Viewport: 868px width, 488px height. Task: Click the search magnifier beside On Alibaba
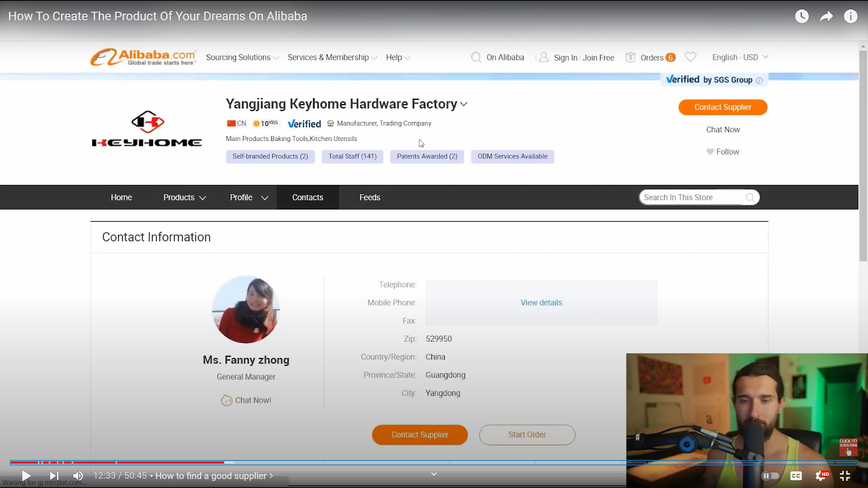coord(476,57)
